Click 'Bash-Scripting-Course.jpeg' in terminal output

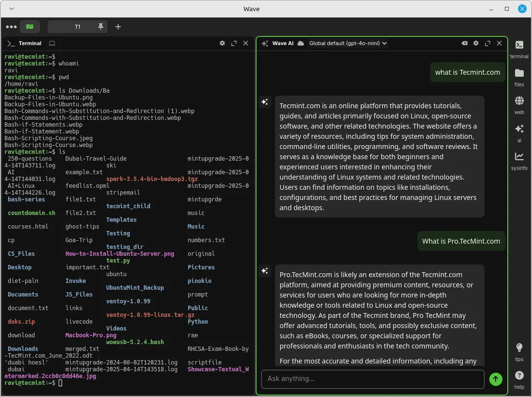tap(48, 138)
